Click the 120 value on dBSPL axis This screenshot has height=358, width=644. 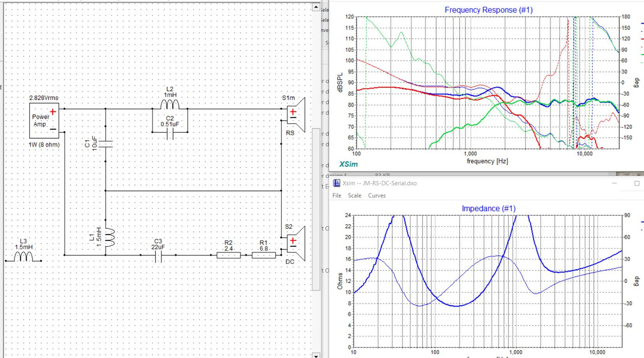pyautogui.click(x=349, y=17)
